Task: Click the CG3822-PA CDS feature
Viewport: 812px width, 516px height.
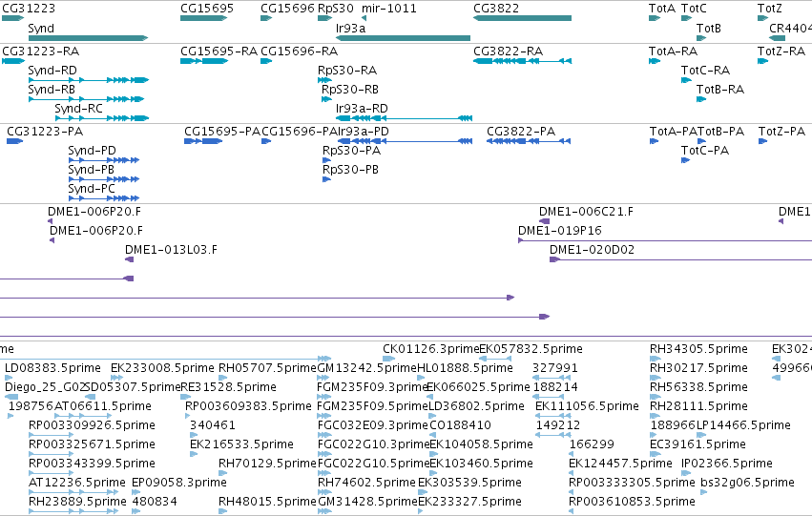Action: [529, 141]
